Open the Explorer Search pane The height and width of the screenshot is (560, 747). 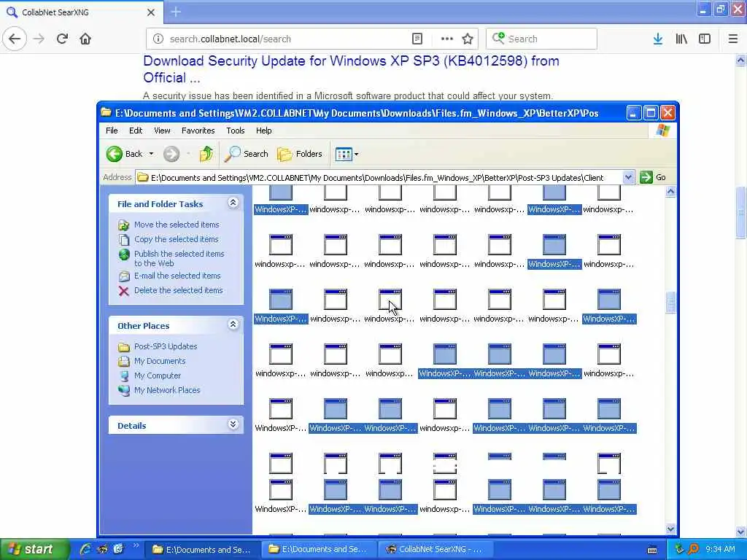coord(247,154)
